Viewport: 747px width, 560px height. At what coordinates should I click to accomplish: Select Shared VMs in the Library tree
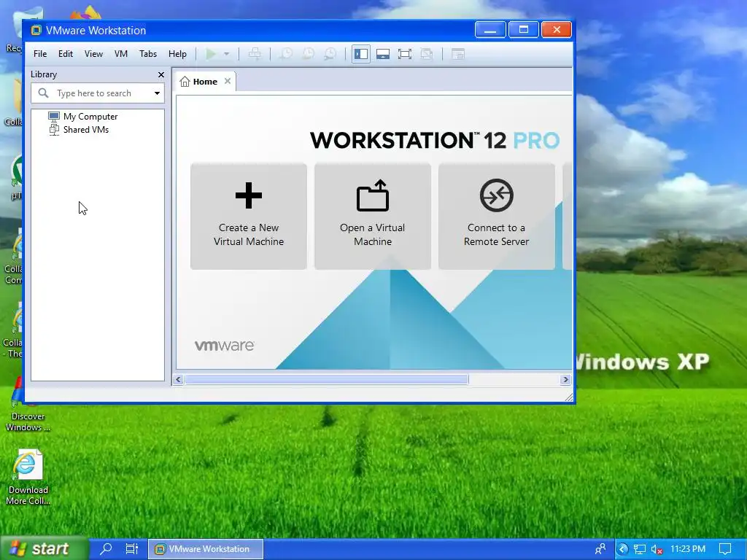click(79, 130)
